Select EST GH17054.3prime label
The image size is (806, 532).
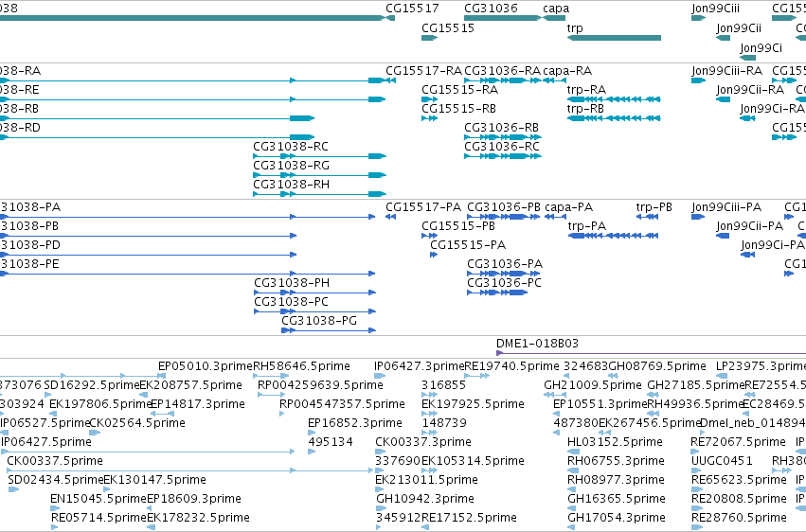pyautogui.click(x=617, y=518)
